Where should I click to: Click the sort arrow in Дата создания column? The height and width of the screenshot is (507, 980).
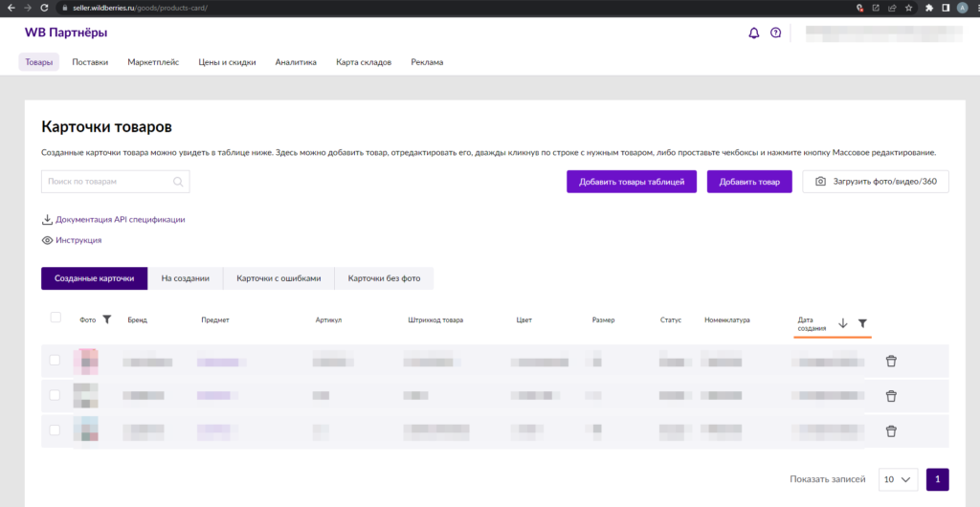(x=842, y=322)
